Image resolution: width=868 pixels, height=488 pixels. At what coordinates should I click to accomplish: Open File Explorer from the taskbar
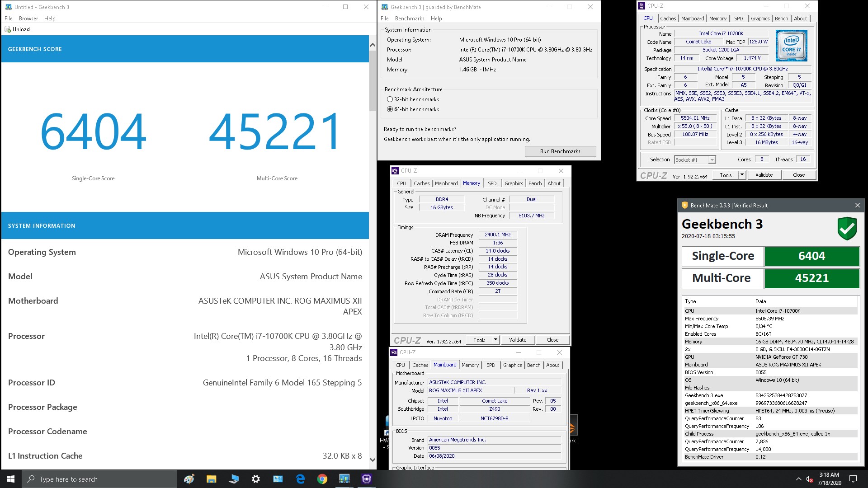pos(211,479)
